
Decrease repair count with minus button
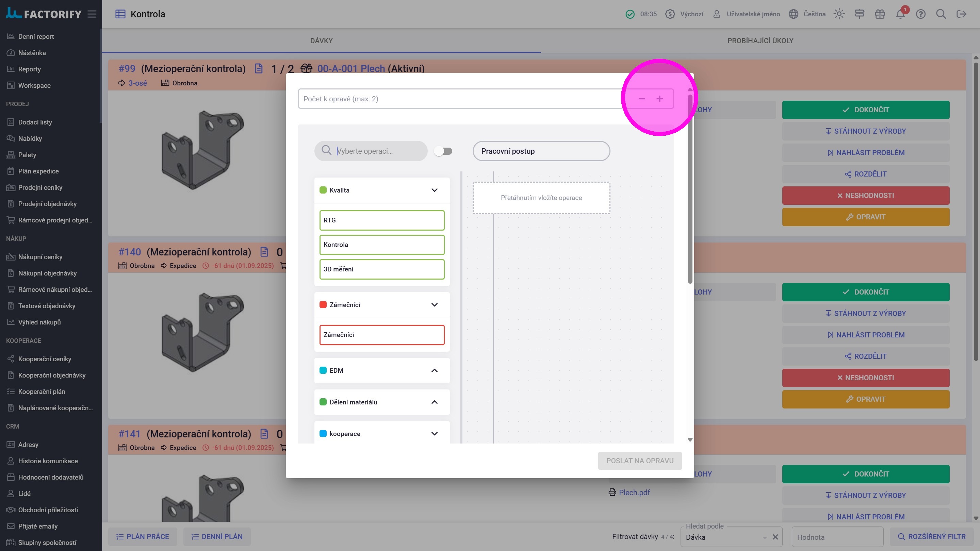click(x=642, y=99)
